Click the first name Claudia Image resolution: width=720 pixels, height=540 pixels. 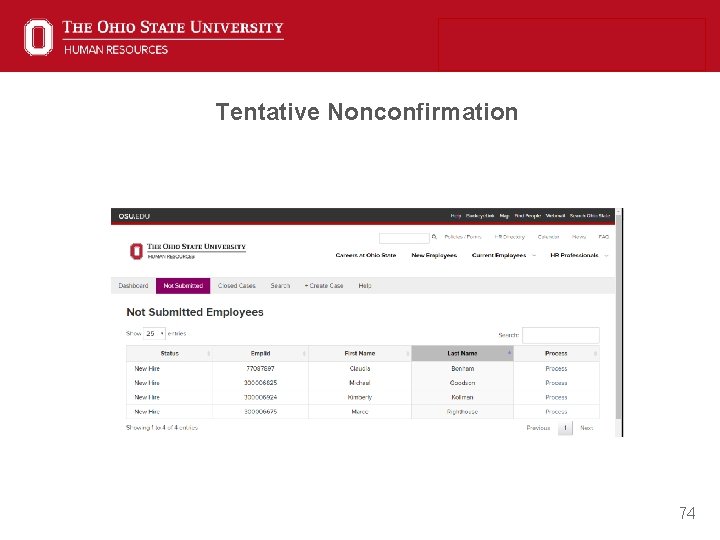[x=360, y=369]
